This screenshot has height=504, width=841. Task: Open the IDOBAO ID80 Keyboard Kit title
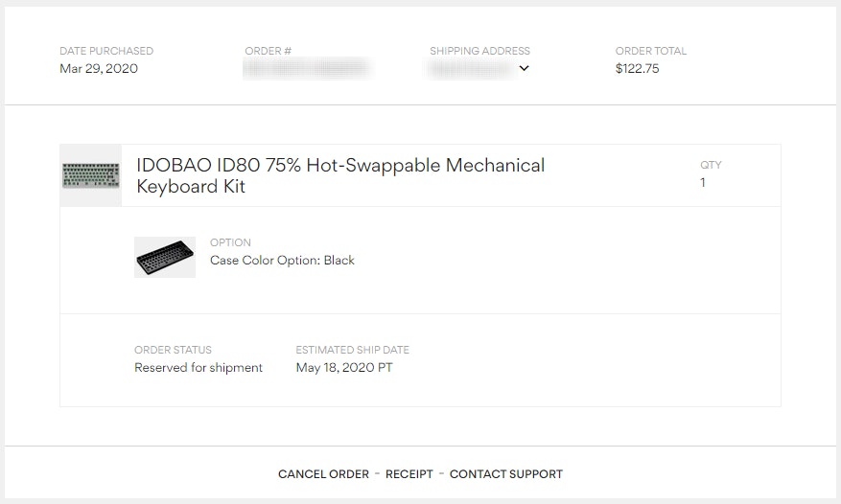tap(340, 175)
